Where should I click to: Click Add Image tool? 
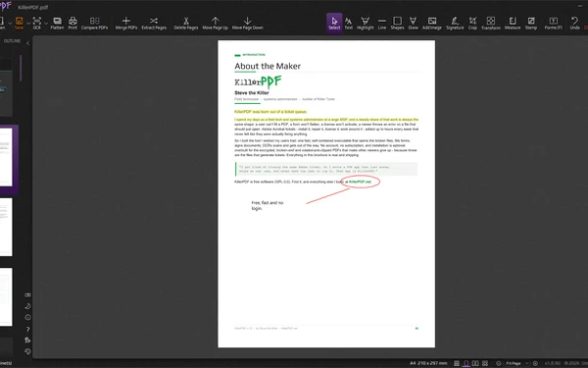tap(431, 23)
